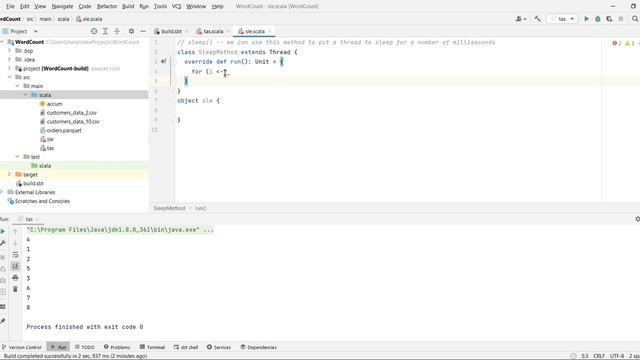Open the Services tool window
The width and height of the screenshot is (640, 360).
click(219, 347)
